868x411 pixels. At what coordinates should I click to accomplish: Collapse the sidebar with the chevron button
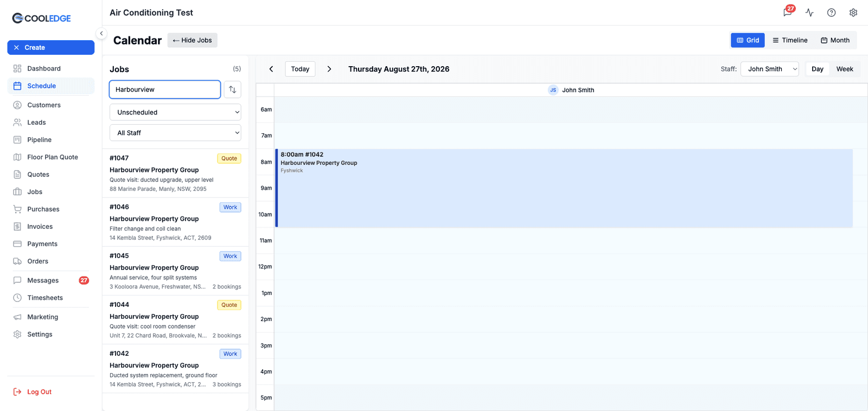click(101, 34)
